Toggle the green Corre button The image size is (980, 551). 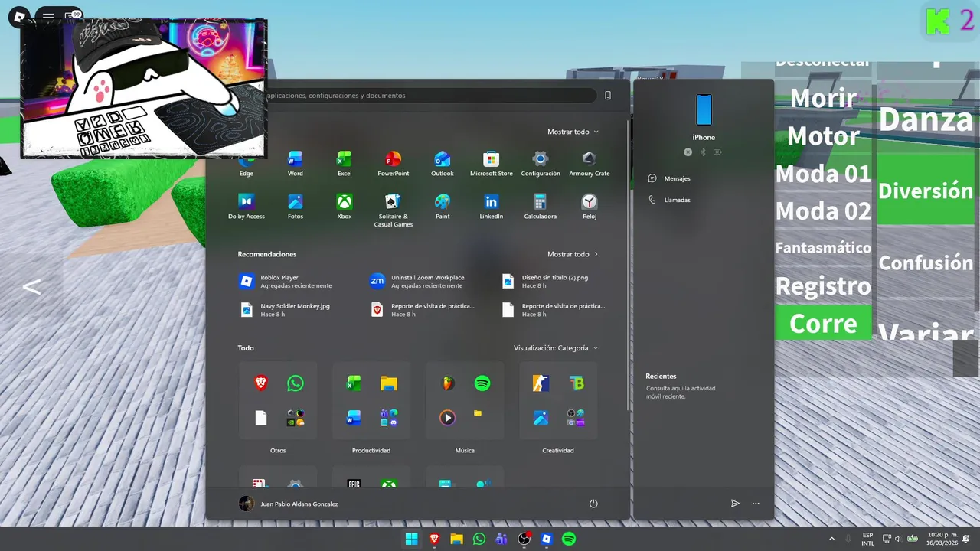point(823,323)
